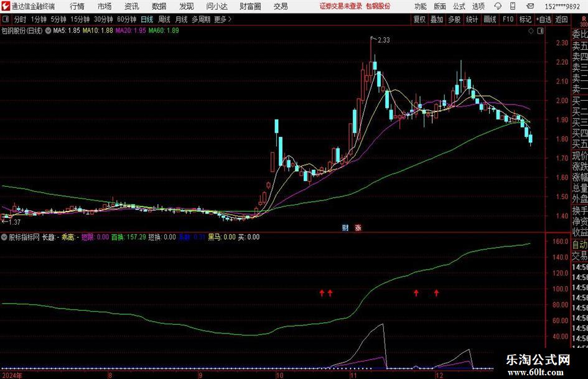Switch to 周线 weekly tab
588x379 pixels.
pyautogui.click(x=164, y=19)
